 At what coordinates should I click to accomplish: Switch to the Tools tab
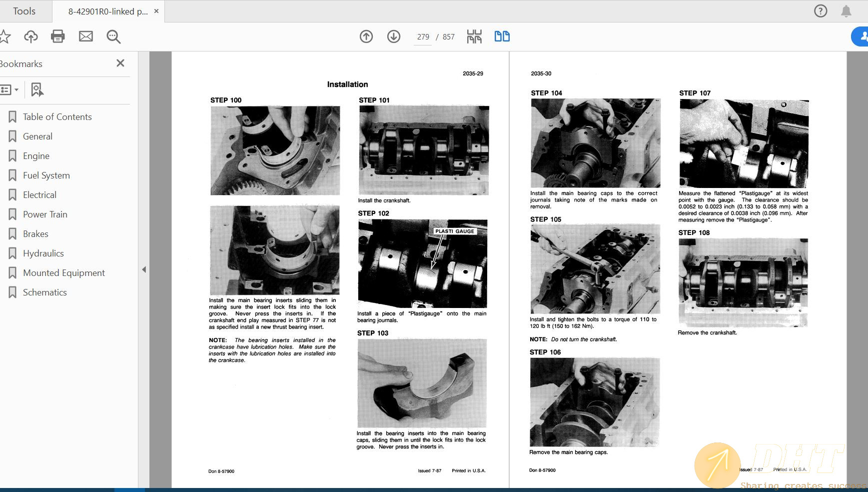point(24,11)
